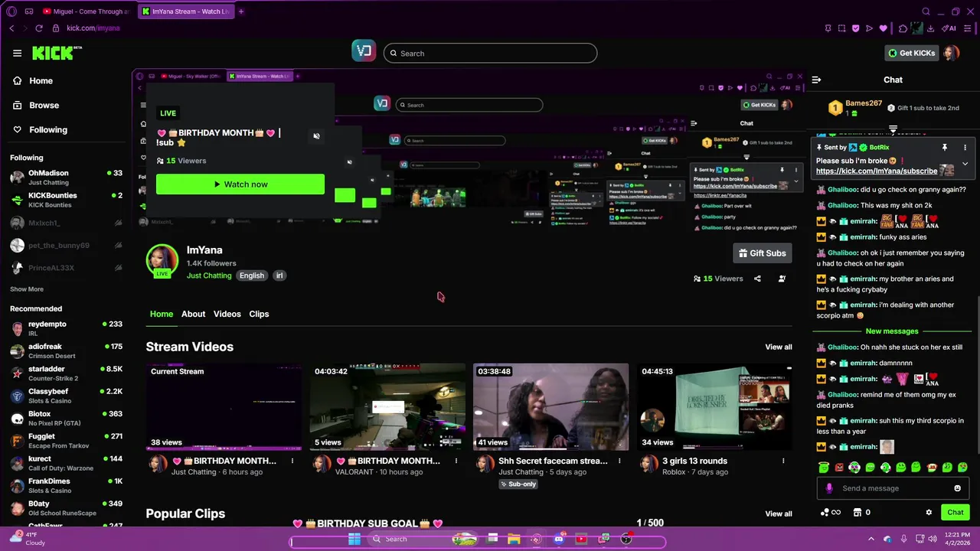Click the Just Chatting category link
Image resolution: width=980 pixels, height=551 pixels.
coord(209,275)
